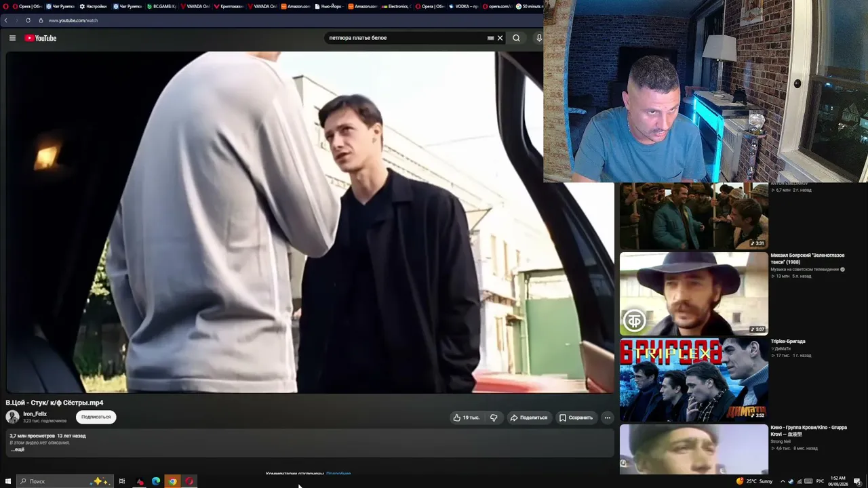
Task: Subscribe with the Подписаться button
Action: [x=96, y=417]
